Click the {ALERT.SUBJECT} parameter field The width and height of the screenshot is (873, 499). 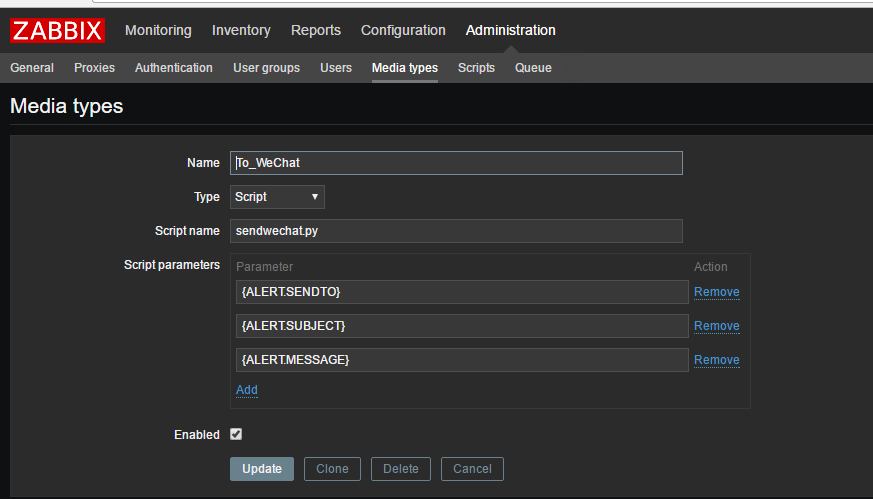click(462, 326)
